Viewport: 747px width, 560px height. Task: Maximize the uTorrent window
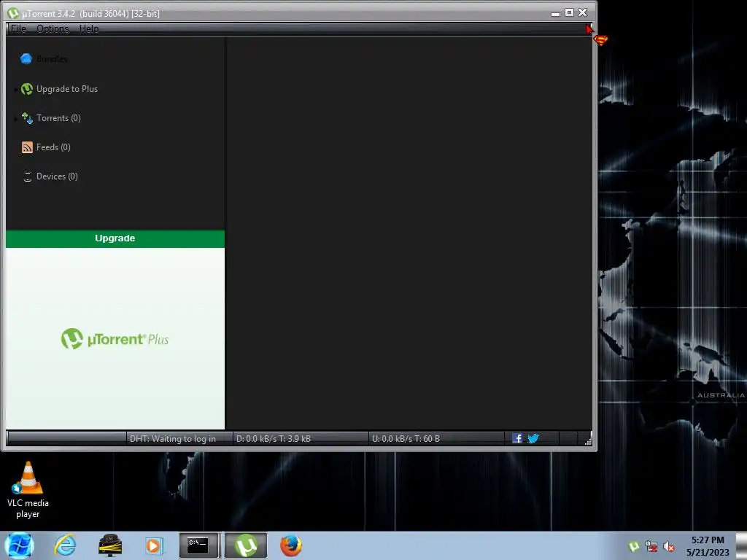569,12
